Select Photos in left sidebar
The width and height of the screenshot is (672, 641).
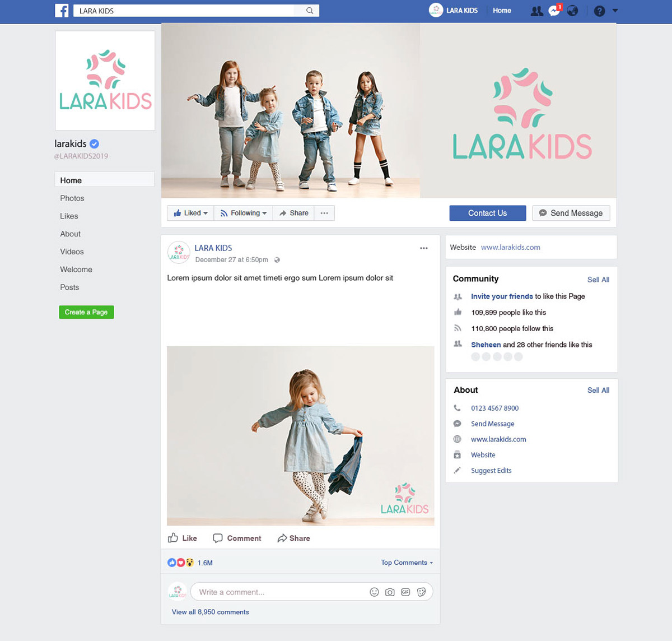(72, 198)
